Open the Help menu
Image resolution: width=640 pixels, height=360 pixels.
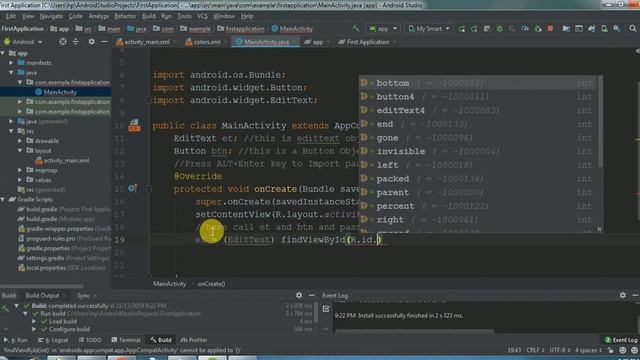coord(247,16)
